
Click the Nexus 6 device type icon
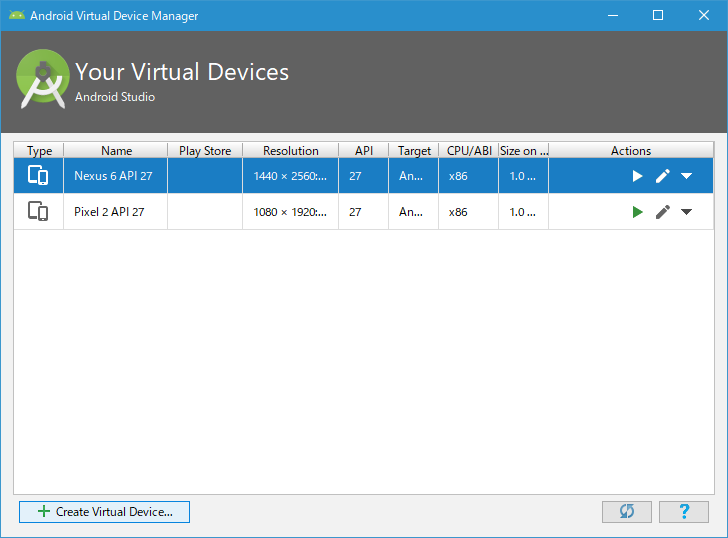[x=38, y=175]
